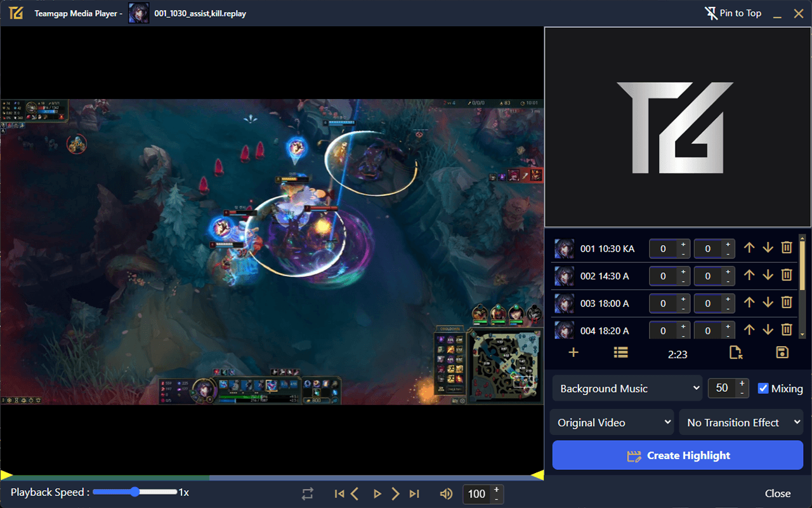This screenshot has width=812, height=508.
Task: Skip to the first clip
Action: [339, 493]
